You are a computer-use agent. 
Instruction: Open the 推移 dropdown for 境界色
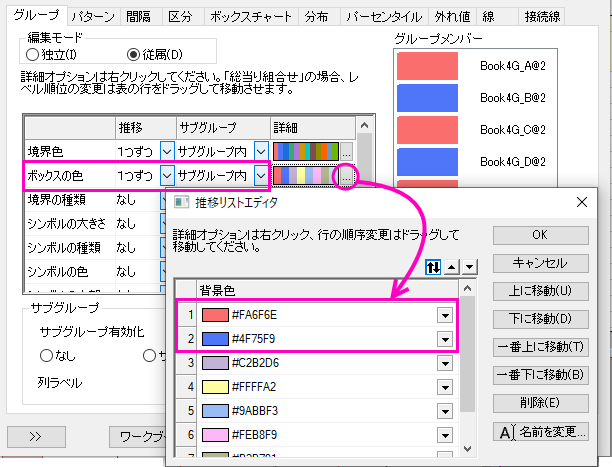coord(167,152)
